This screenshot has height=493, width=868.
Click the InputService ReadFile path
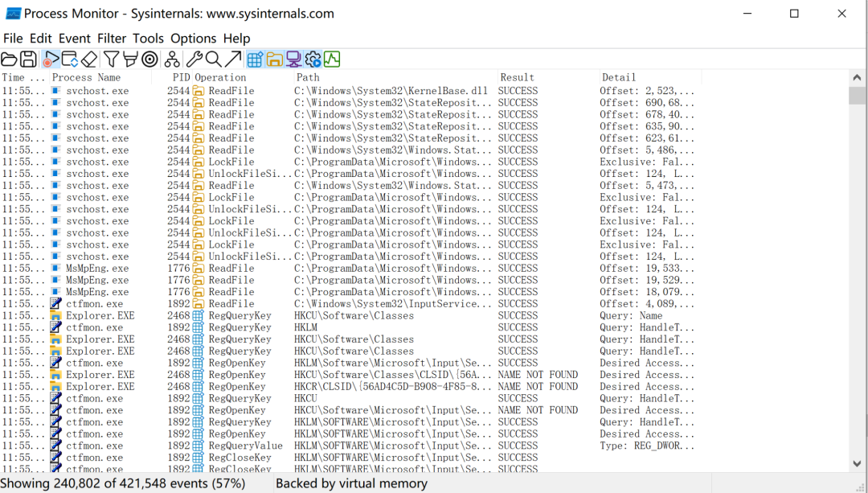coord(392,303)
